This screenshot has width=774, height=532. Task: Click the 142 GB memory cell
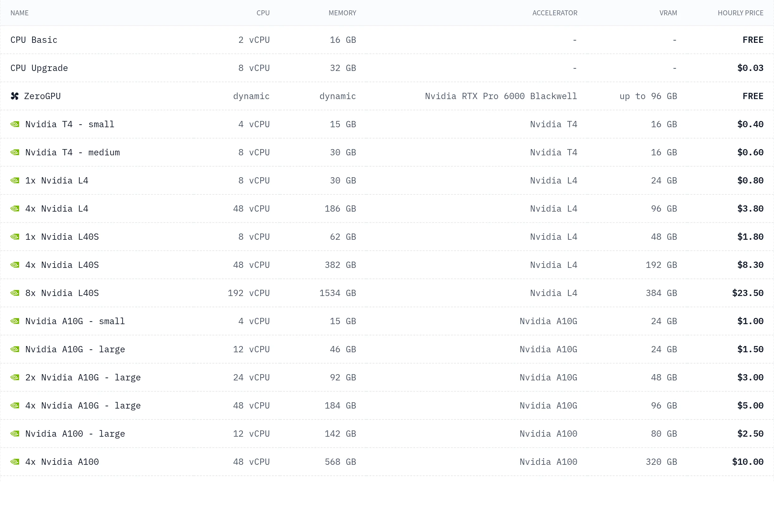[x=340, y=434]
